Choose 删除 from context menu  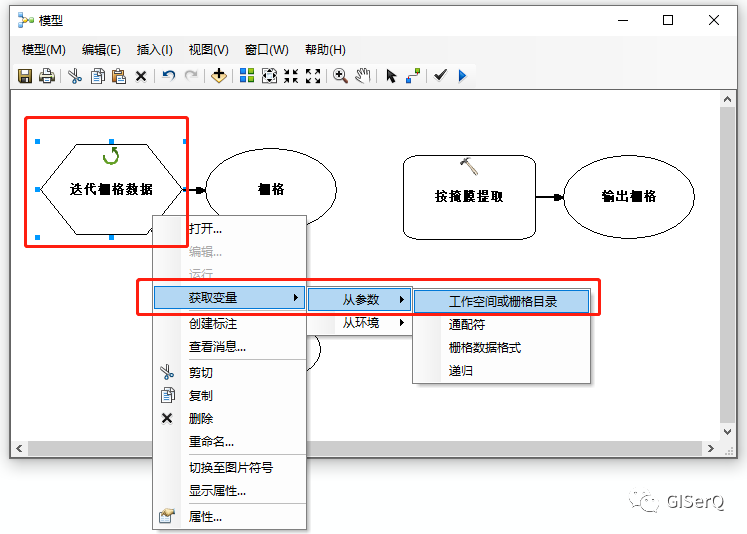tap(230, 418)
